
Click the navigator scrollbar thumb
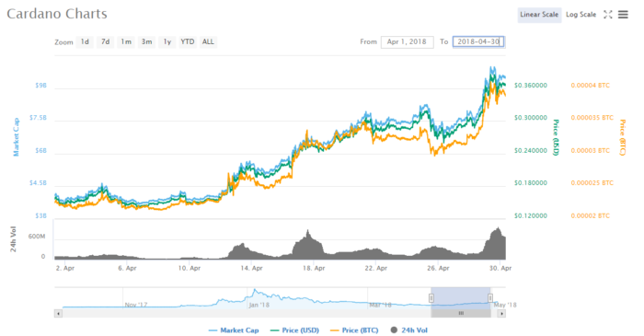[461, 313]
